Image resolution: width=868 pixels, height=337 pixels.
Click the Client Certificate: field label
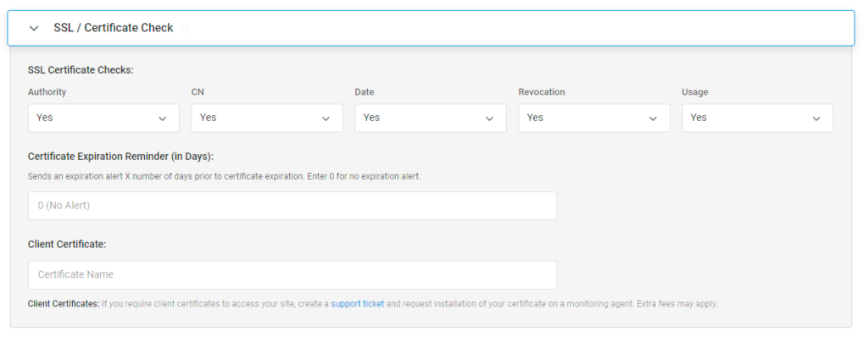(x=67, y=244)
